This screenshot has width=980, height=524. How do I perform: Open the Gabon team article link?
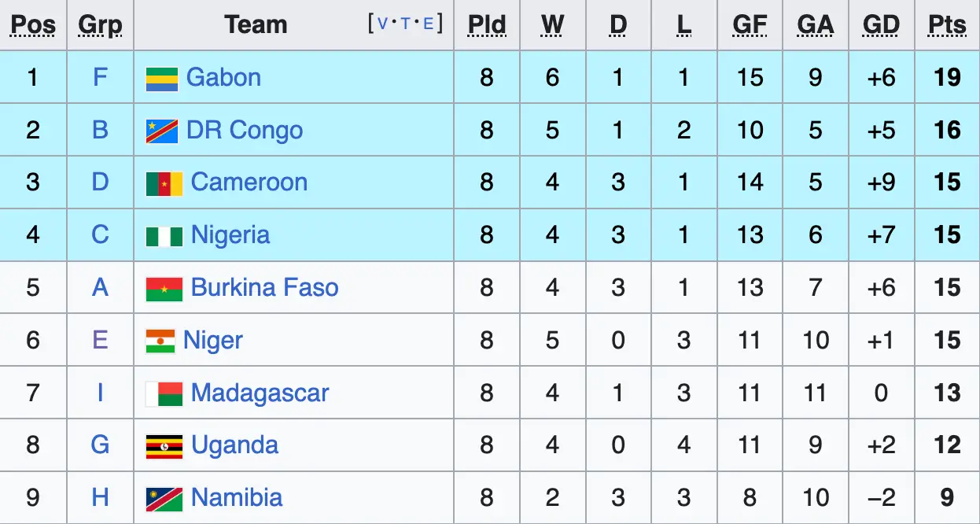point(223,77)
